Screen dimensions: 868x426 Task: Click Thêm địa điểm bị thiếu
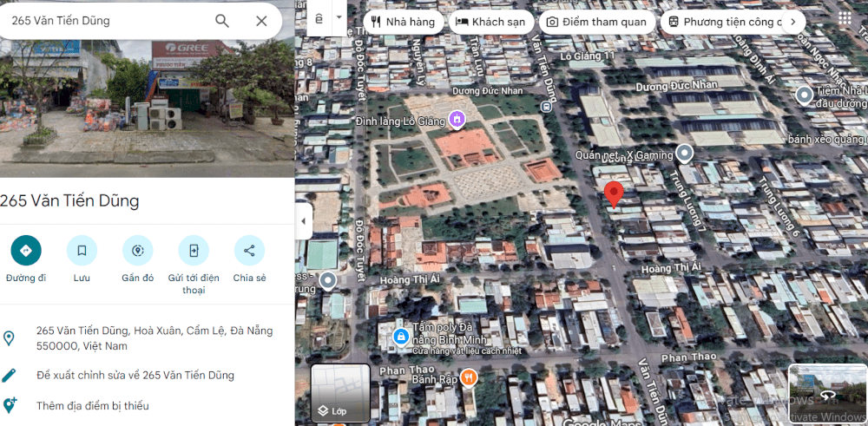(92, 405)
